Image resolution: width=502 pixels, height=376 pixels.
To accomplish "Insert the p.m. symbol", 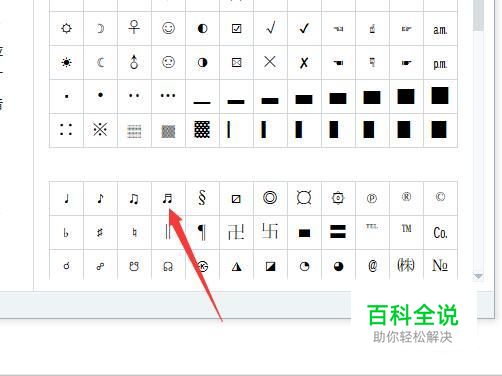I will point(440,64).
